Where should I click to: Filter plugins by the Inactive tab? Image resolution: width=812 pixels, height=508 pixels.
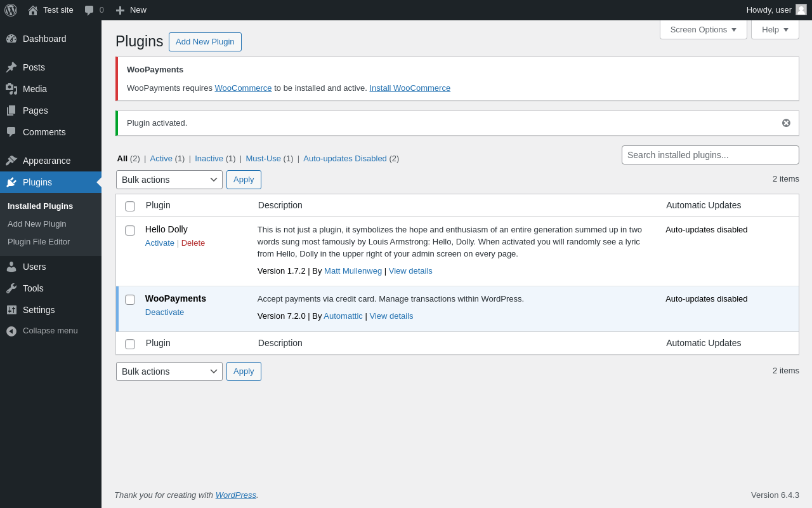pyautogui.click(x=209, y=159)
